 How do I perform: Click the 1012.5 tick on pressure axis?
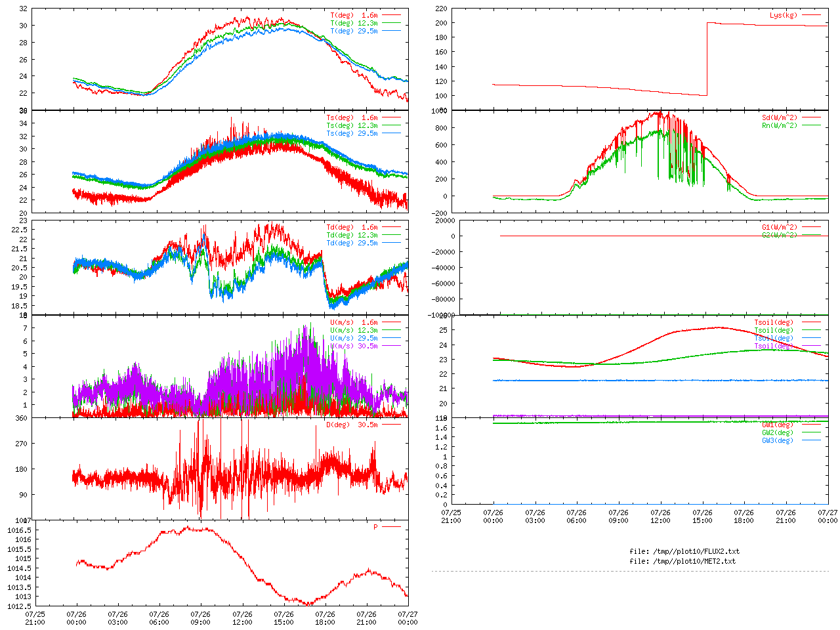pyautogui.click(x=19, y=606)
